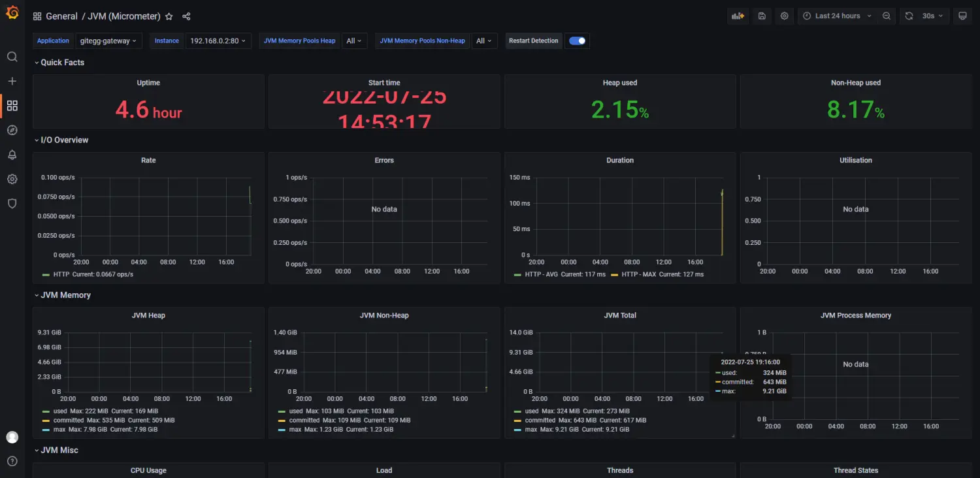The width and height of the screenshot is (980, 478).
Task: Open the Explore compass icon
Action: coord(12,130)
